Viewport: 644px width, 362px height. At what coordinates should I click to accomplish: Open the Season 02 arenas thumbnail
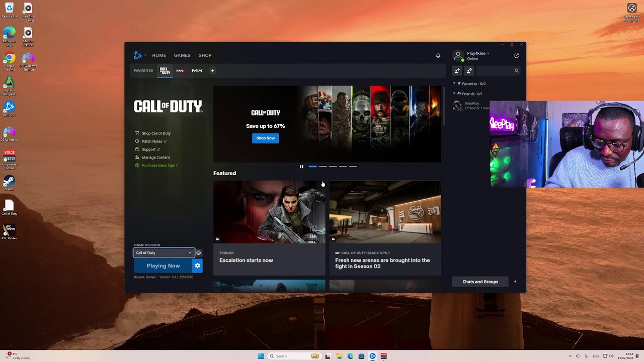[x=385, y=212]
